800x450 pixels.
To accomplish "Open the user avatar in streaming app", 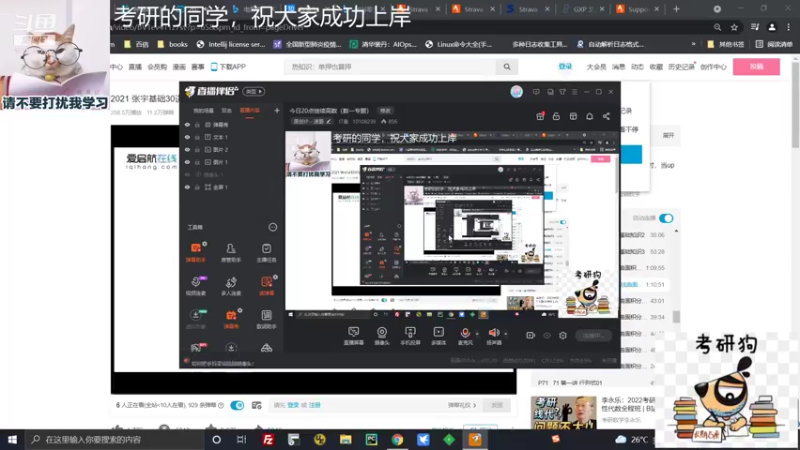I will (516, 92).
